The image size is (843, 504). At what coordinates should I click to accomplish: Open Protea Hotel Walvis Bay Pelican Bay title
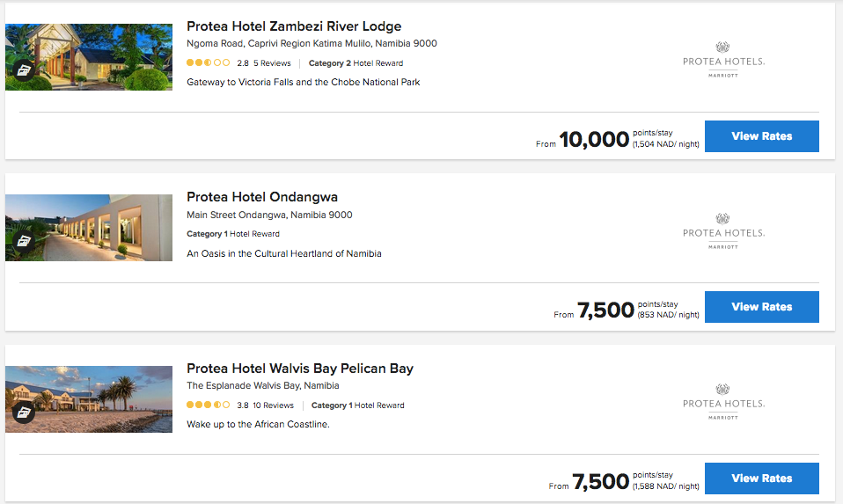(300, 369)
